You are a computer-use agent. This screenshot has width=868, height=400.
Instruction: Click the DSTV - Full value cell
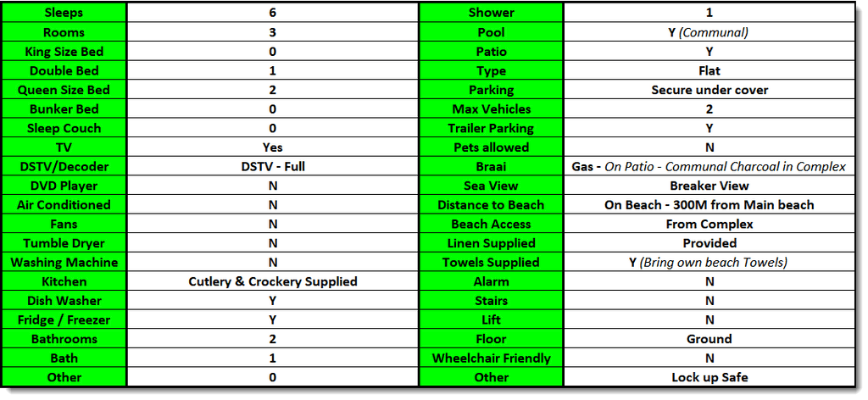point(272,166)
